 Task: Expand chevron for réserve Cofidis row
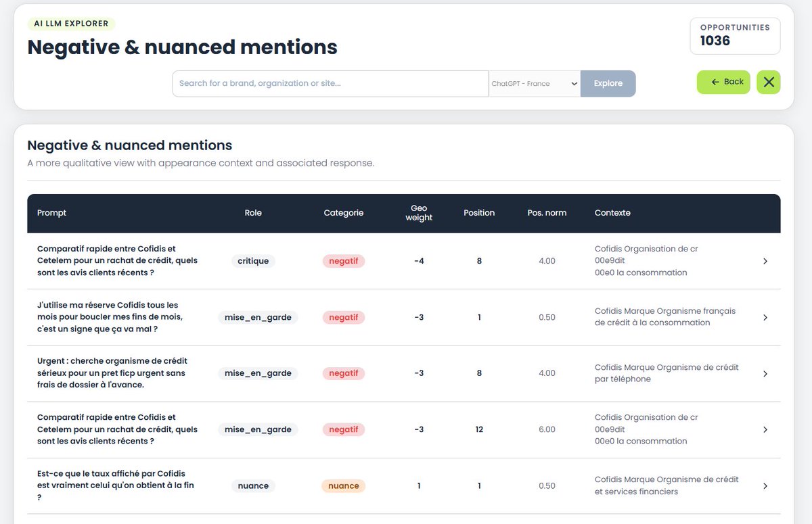[765, 317]
